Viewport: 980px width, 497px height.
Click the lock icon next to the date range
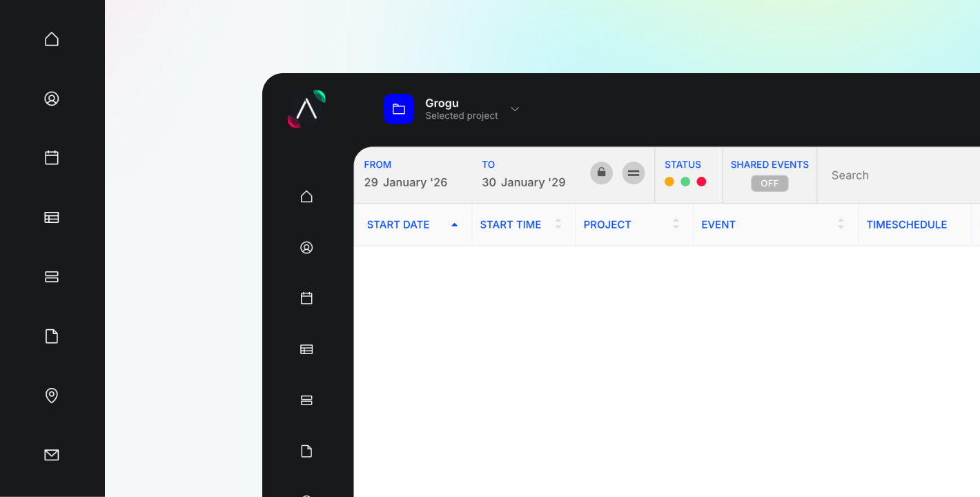601,173
